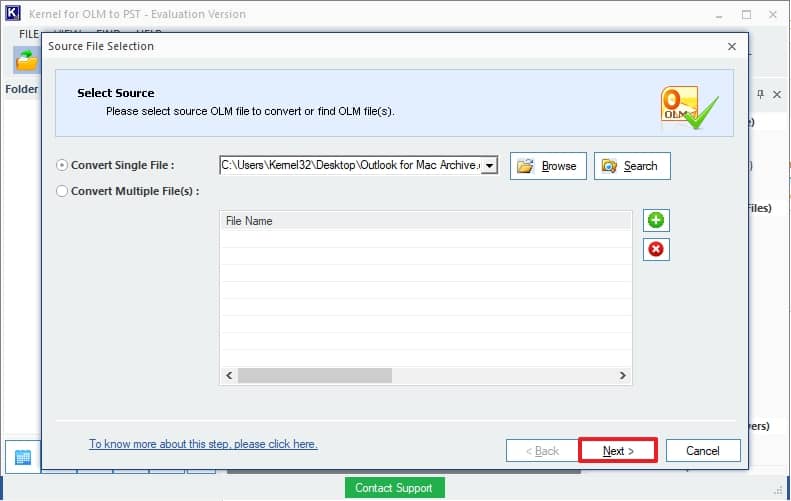This screenshot has width=791, height=501.
Task: Close the right side panel
Action: [777, 94]
